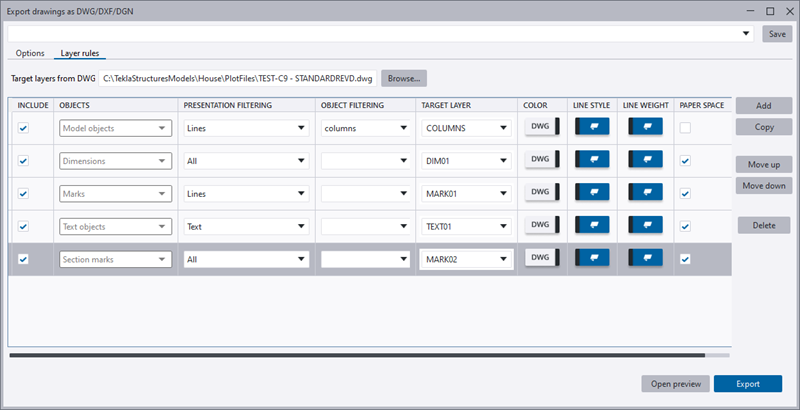Click DWG color swatch in Dimensions row
Viewport: 800px width, 410px height.
coord(541,160)
